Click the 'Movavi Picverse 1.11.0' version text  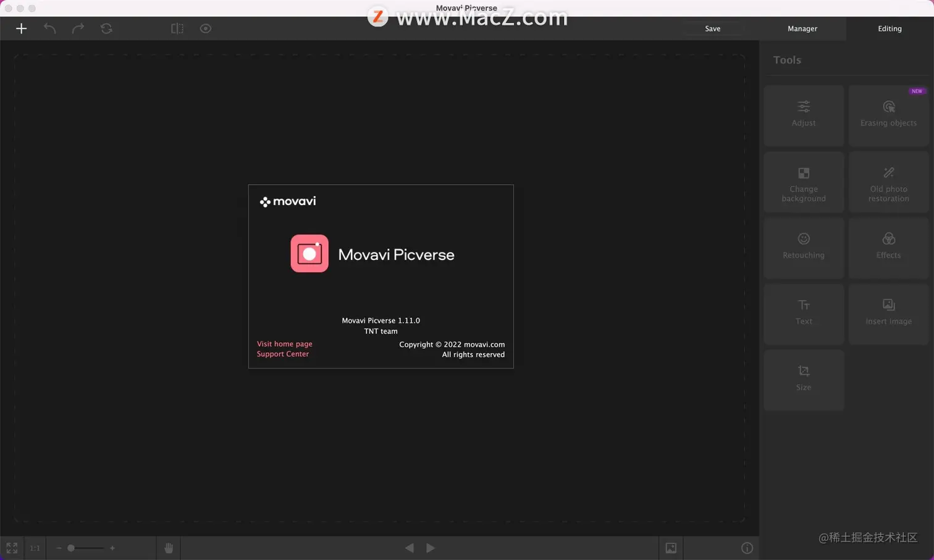click(381, 320)
